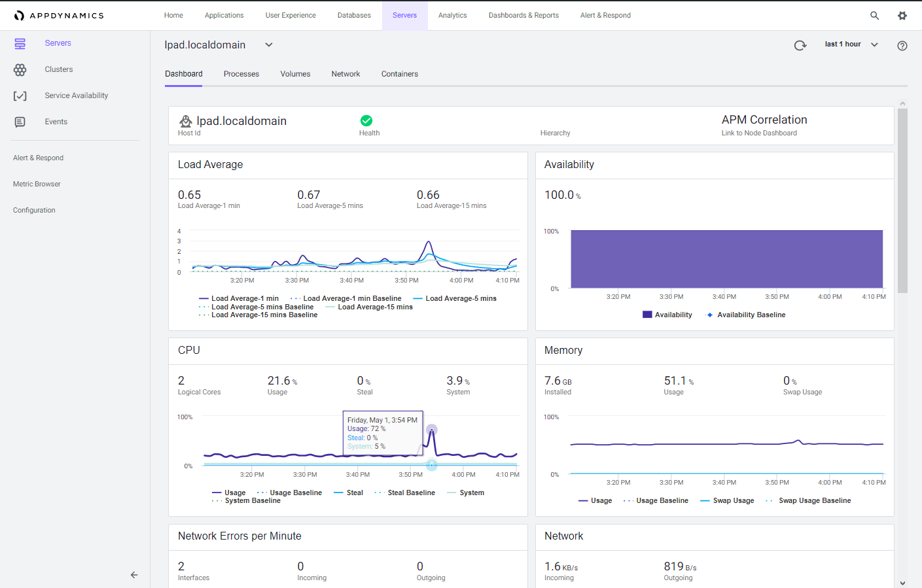
Task: Click the 1.6 KB/s Incoming network value
Action: 561,566
